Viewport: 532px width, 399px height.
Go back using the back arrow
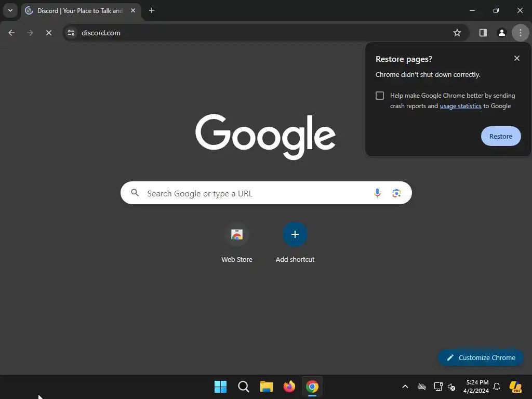click(x=11, y=33)
